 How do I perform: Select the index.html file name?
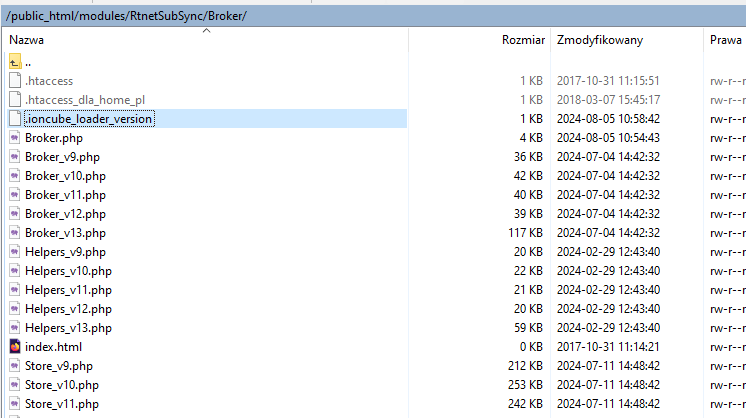pyautogui.click(x=53, y=347)
